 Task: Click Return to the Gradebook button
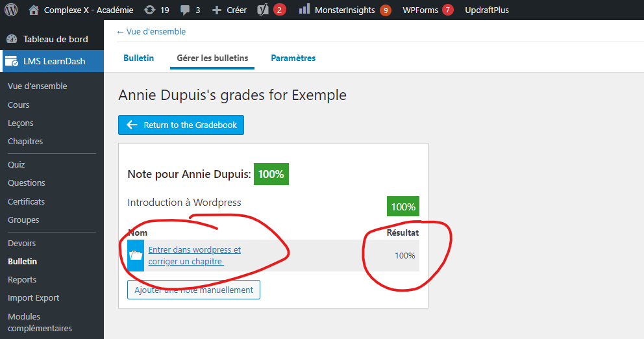(x=181, y=125)
